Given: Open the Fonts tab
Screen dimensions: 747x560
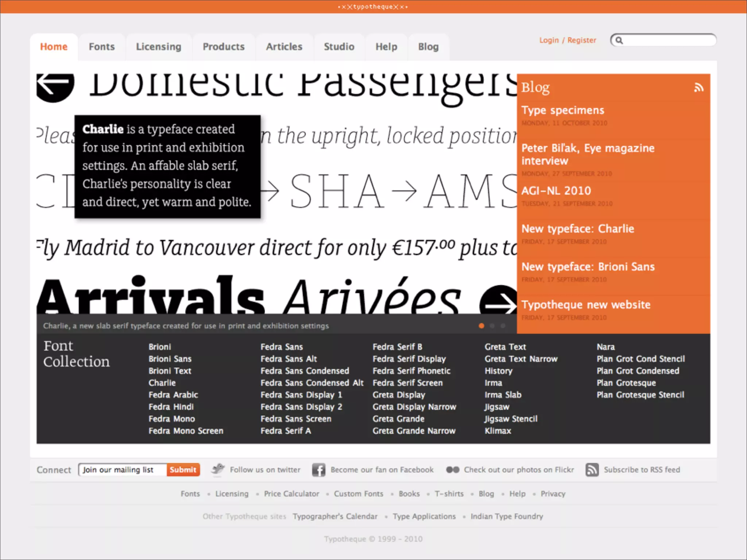Looking at the screenshot, I should [x=102, y=47].
